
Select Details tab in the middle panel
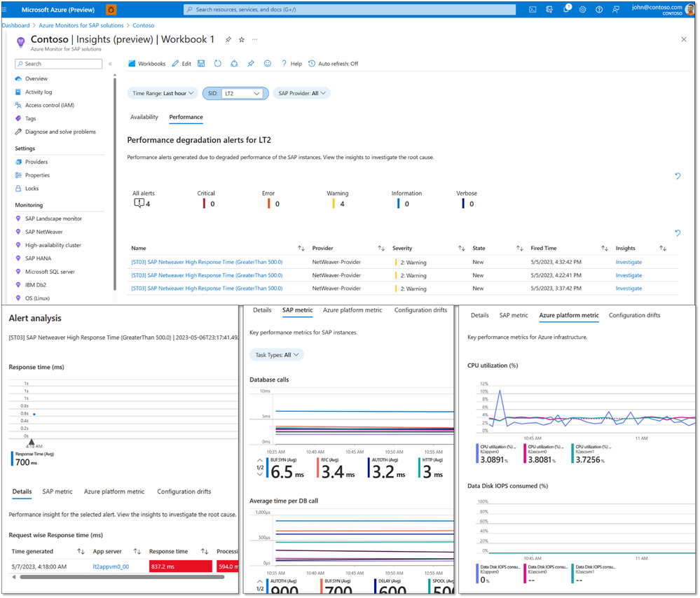click(x=262, y=310)
